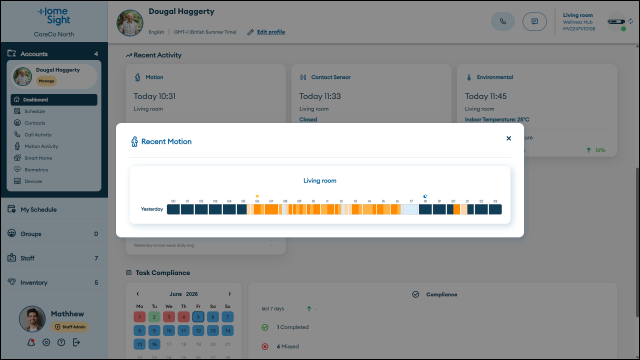
Task: Click the Motion card header icon
Action: [138, 77]
